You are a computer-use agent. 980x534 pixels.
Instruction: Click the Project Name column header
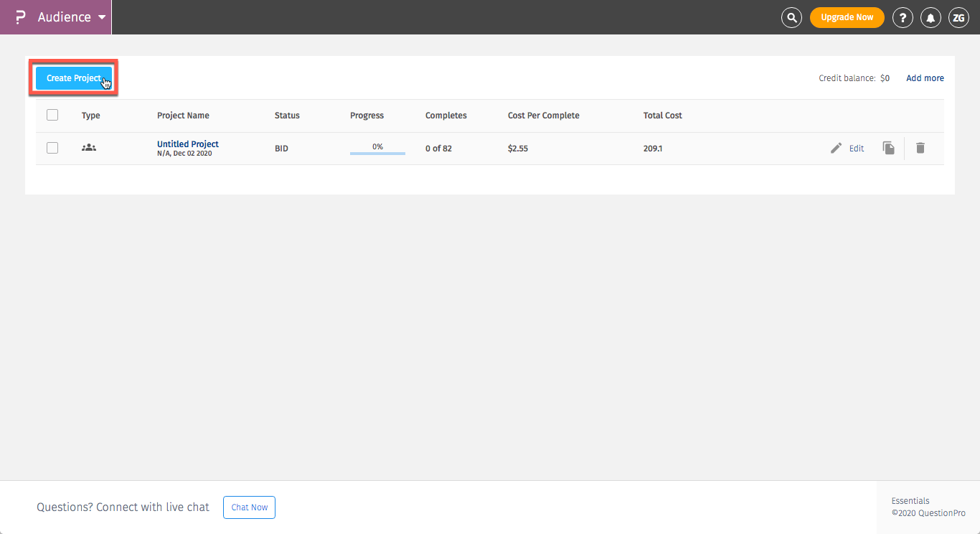(183, 115)
